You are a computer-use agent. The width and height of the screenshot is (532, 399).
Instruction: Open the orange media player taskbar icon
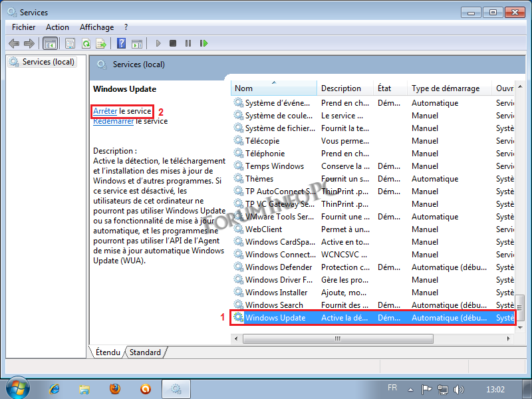coord(146,389)
